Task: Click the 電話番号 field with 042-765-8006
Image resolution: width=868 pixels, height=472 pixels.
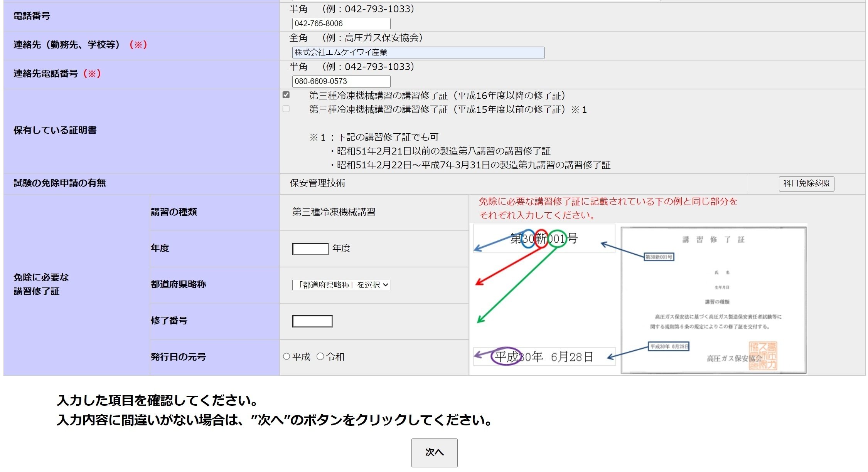Action: (341, 24)
